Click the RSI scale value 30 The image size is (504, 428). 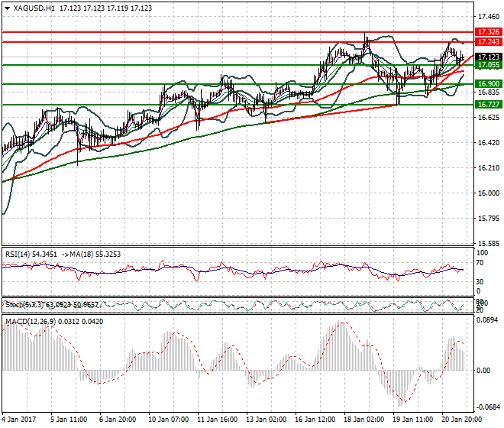[480, 282]
